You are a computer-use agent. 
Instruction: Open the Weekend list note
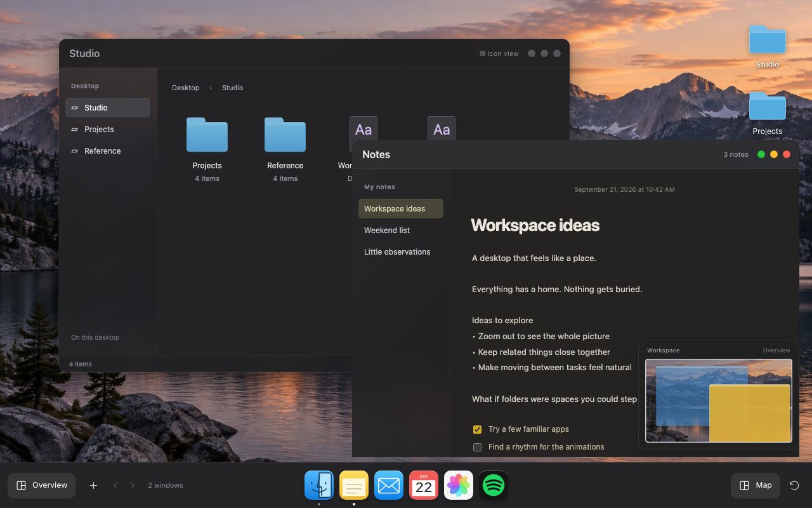[x=401, y=230]
